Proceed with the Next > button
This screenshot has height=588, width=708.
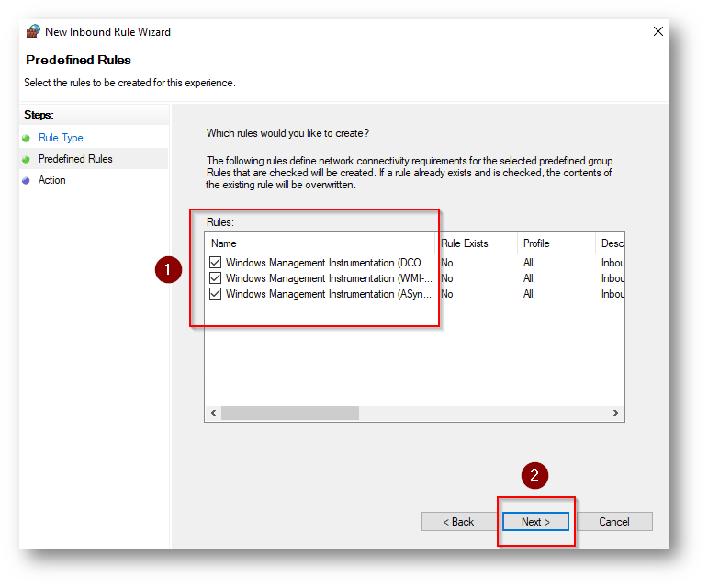point(535,522)
